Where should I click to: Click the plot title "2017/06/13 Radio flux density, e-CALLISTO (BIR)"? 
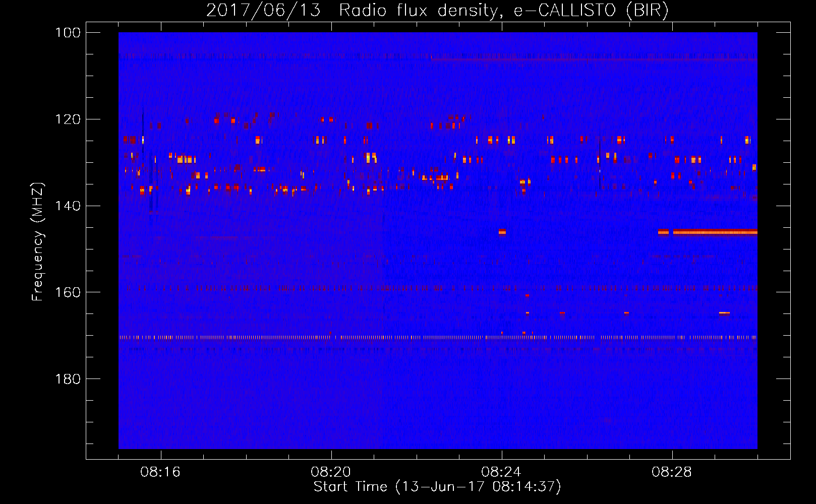coord(437,10)
